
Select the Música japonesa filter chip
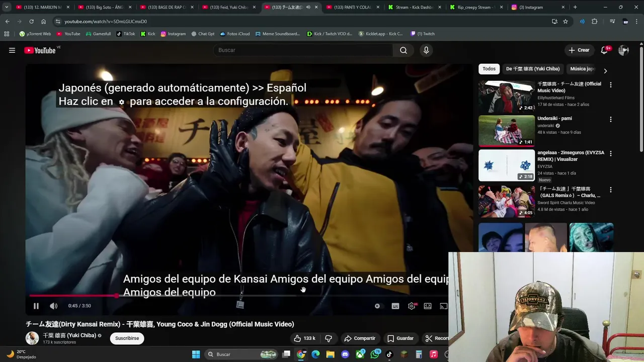[x=583, y=69]
